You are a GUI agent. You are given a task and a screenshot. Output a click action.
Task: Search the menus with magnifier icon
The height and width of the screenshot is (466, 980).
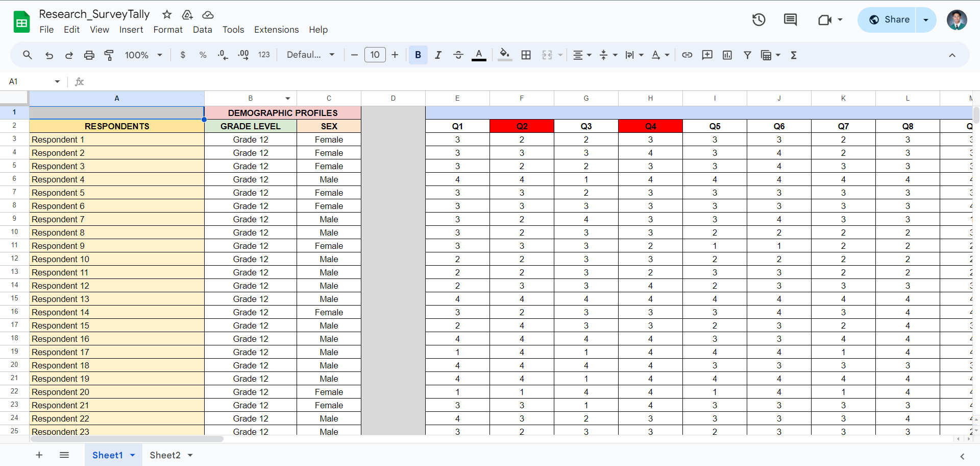pyautogui.click(x=28, y=55)
